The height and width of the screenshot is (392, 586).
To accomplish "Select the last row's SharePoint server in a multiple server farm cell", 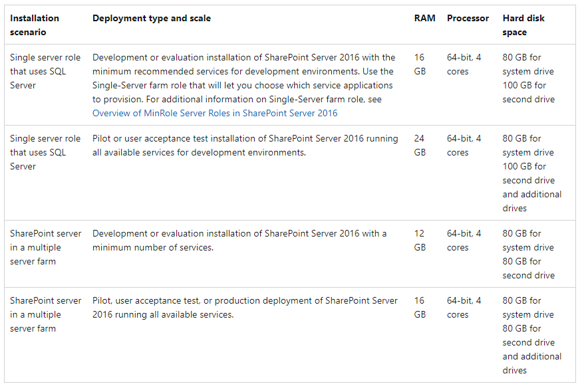I will 45,314.
